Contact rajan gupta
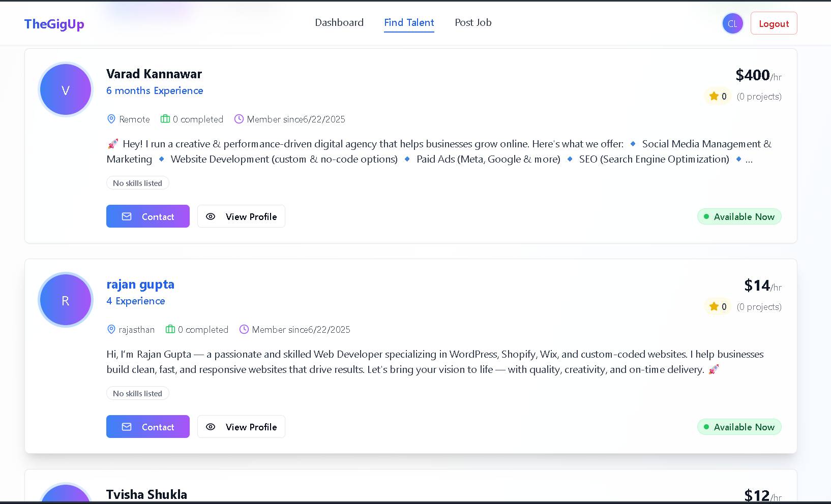This screenshot has height=504, width=831. coord(148,427)
